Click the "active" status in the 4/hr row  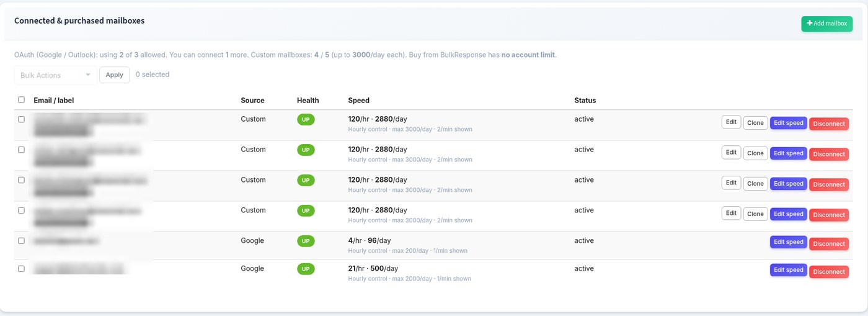point(584,240)
